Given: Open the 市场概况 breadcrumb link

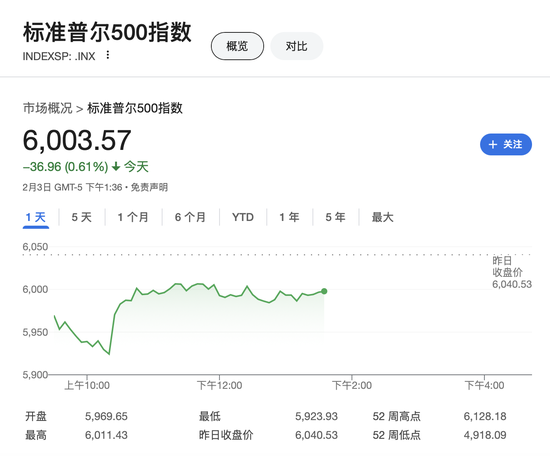Looking at the screenshot, I should point(47,108).
